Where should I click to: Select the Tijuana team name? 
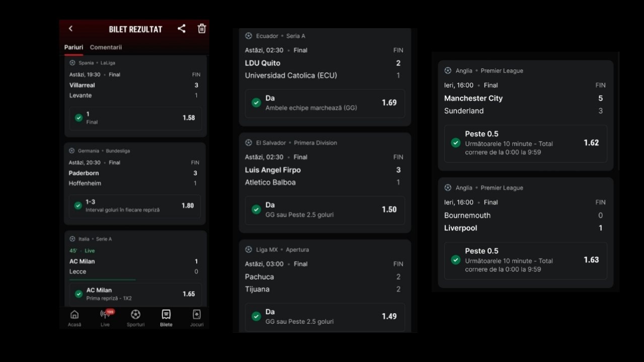(257, 289)
